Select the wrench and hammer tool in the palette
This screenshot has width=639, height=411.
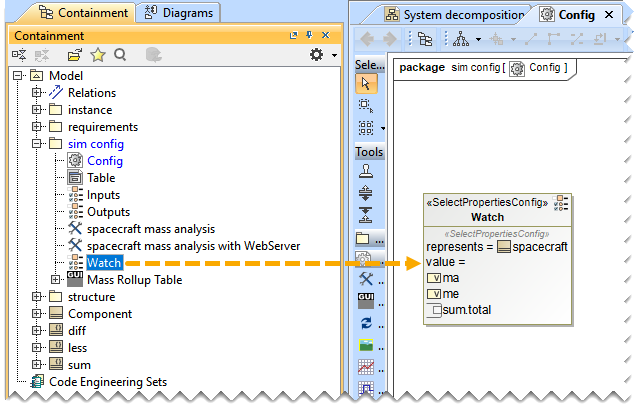(367, 278)
